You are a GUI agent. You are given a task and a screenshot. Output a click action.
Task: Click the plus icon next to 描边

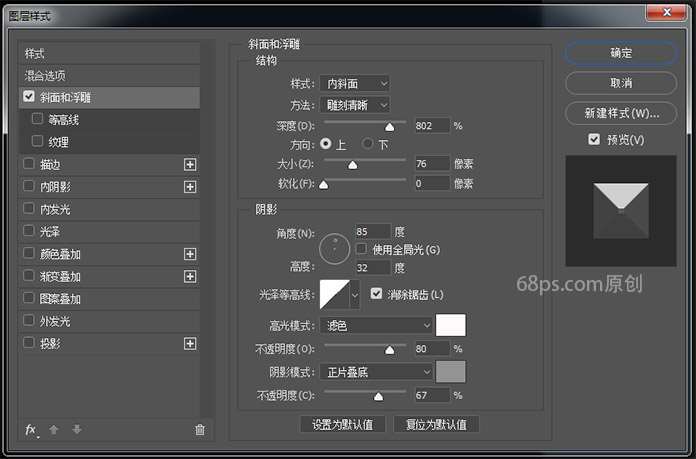coord(190,165)
